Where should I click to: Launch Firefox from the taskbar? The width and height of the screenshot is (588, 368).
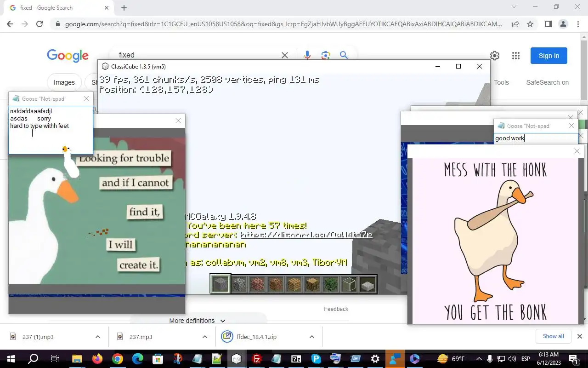coord(97,359)
